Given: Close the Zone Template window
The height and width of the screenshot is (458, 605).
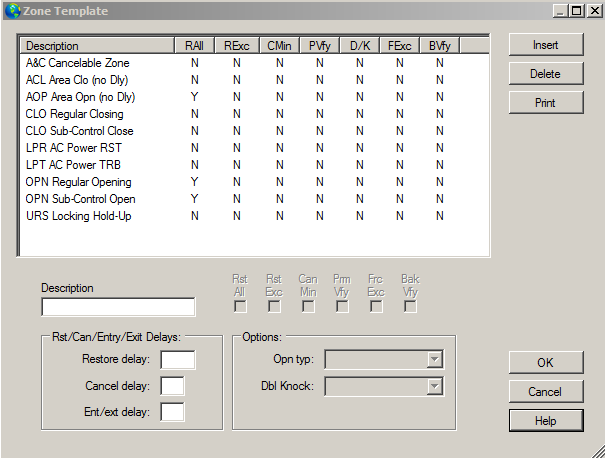Looking at the screenshot, I should (595, 11).
